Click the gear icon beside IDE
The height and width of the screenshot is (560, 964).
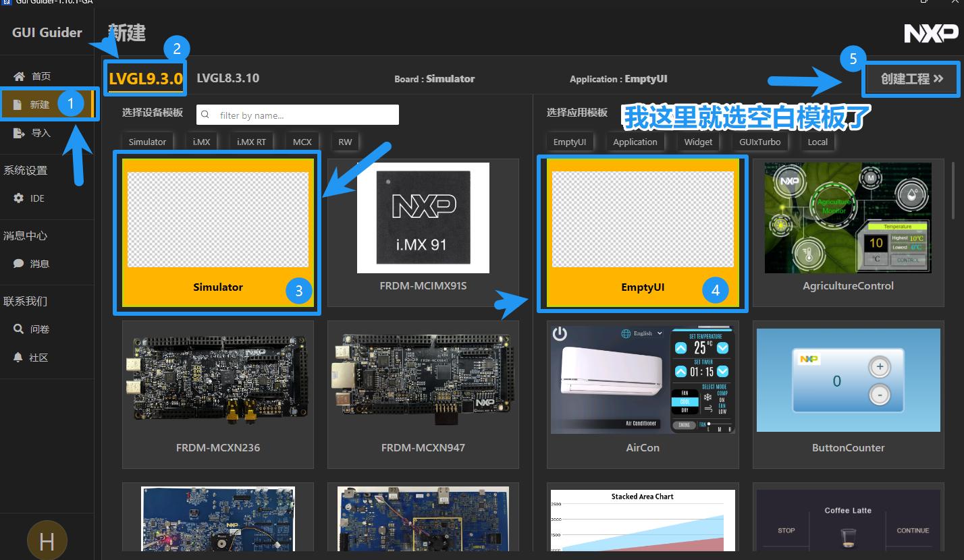(x=19, y=198)
